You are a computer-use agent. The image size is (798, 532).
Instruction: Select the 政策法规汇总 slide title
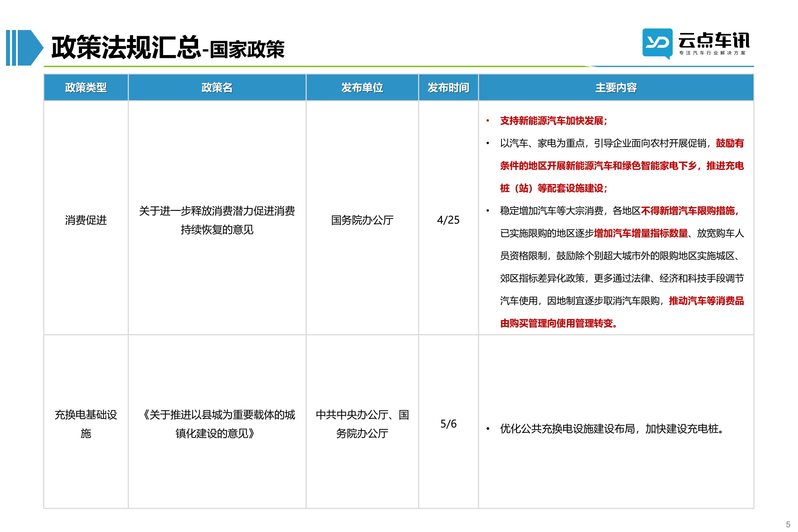(x=126, y=48)
